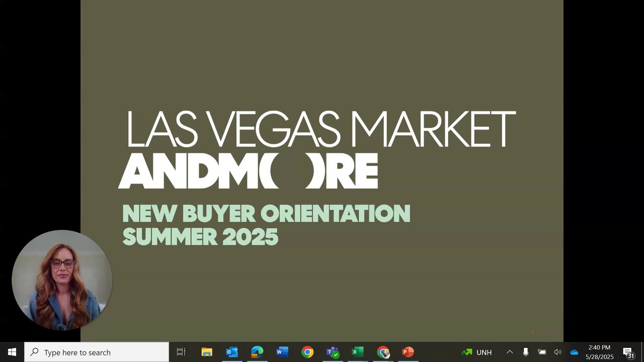Click the microphone tray icon
644x362 pixels.
pyautogui.click(x=525, y=352)
